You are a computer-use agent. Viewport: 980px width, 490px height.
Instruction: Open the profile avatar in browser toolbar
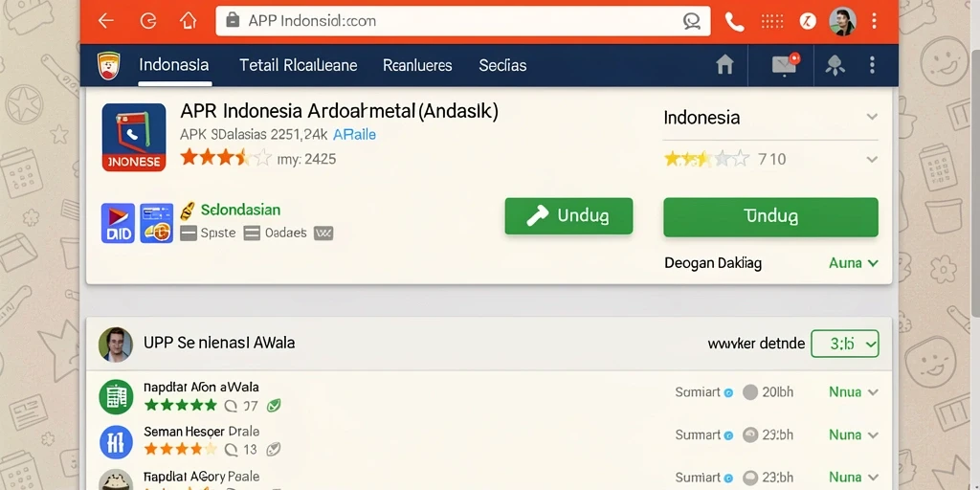pos(842,21)
